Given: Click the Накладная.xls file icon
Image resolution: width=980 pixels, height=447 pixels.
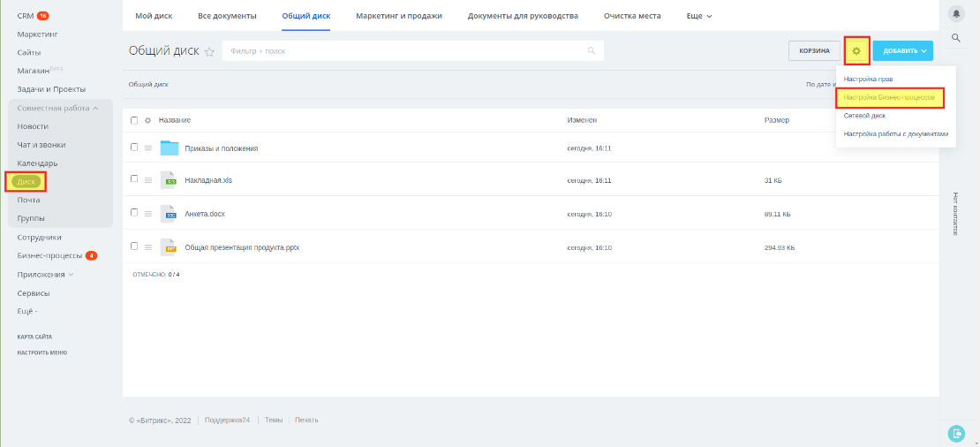Looking at the screenshot, I should point(170,180).
